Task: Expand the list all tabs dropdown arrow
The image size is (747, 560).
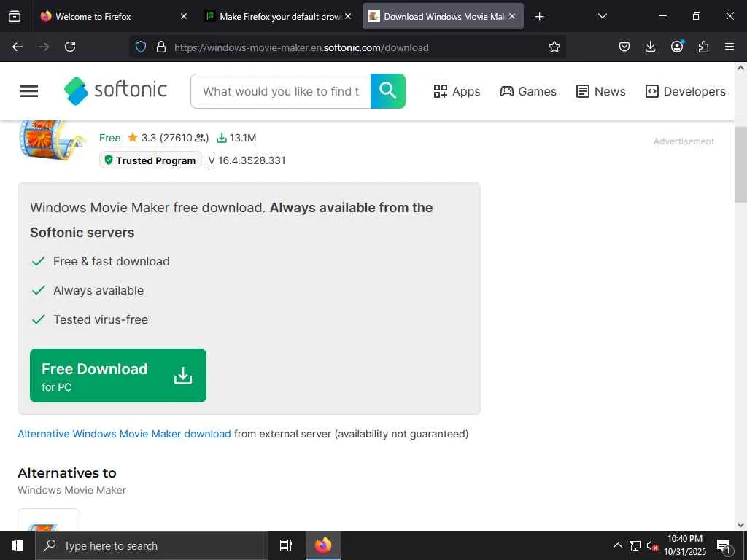Action: tap(602, 16)
